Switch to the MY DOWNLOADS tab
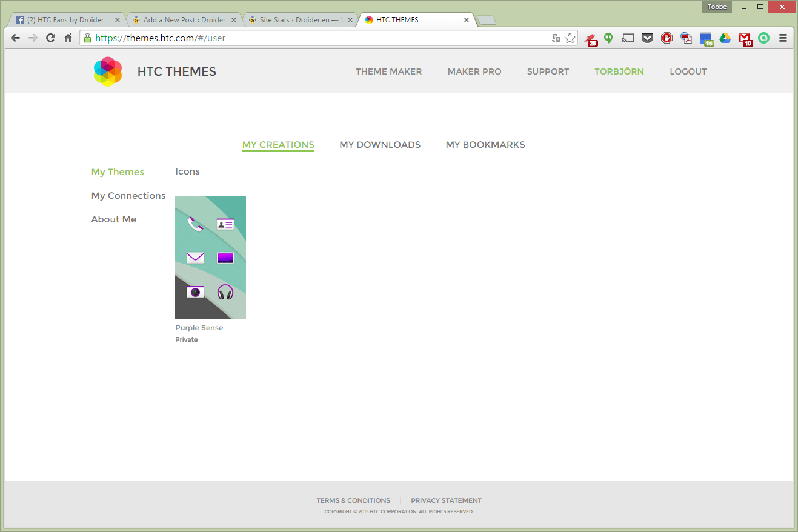The image size is (798, 532). pyautogui.click(x=380, y=145)
